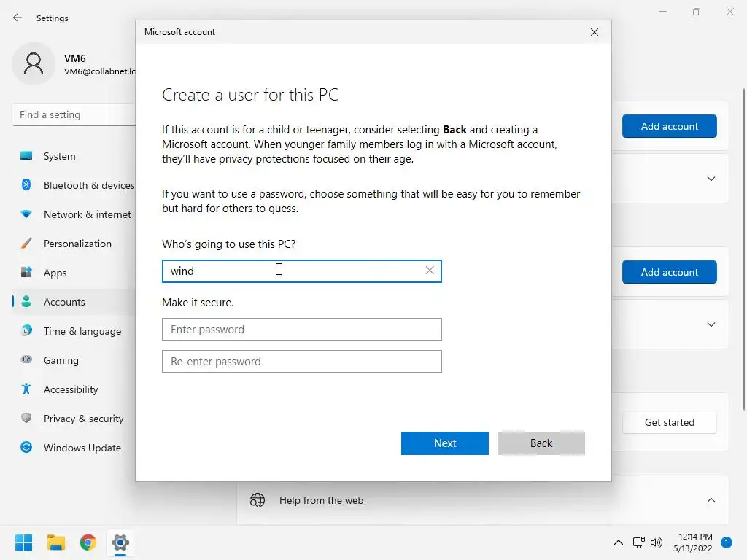Show hidden icons in system tray
The image size is (747, 560).
click(x=619, y=542)
